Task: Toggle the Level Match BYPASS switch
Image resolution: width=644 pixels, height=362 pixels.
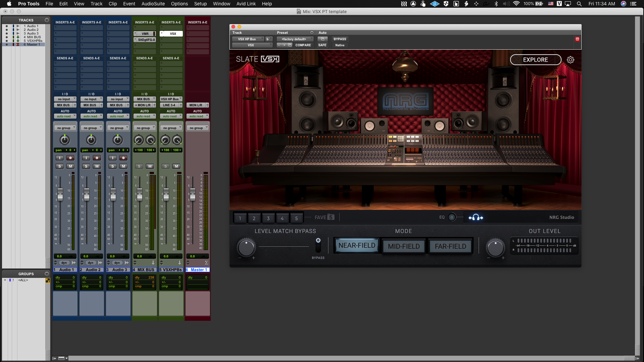Action: tap(318, 246)
